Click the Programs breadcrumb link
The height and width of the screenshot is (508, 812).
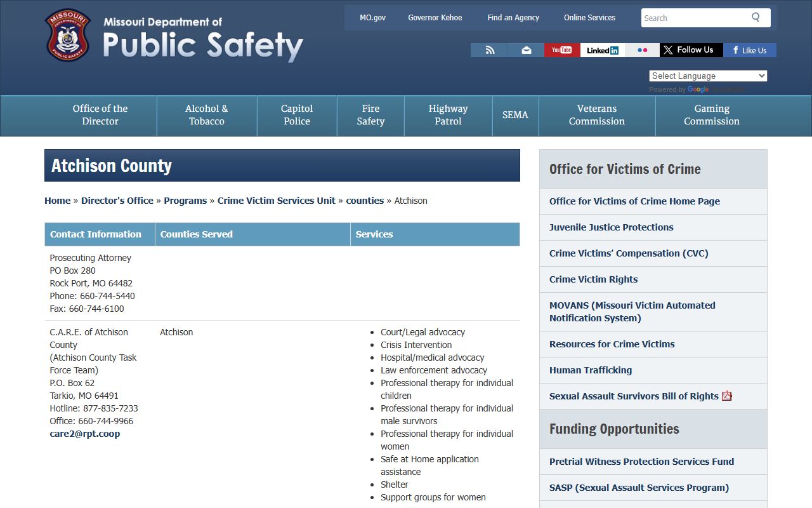point(185,201)
